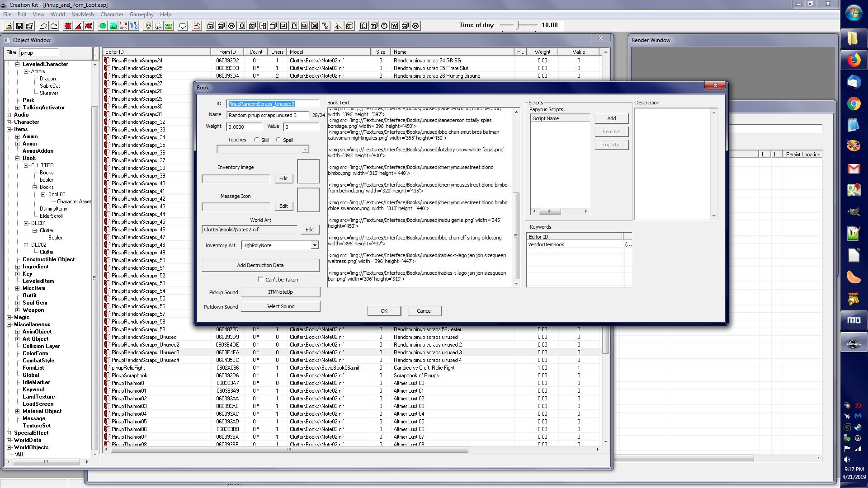Select the Spell radio button

click(278, 140)
